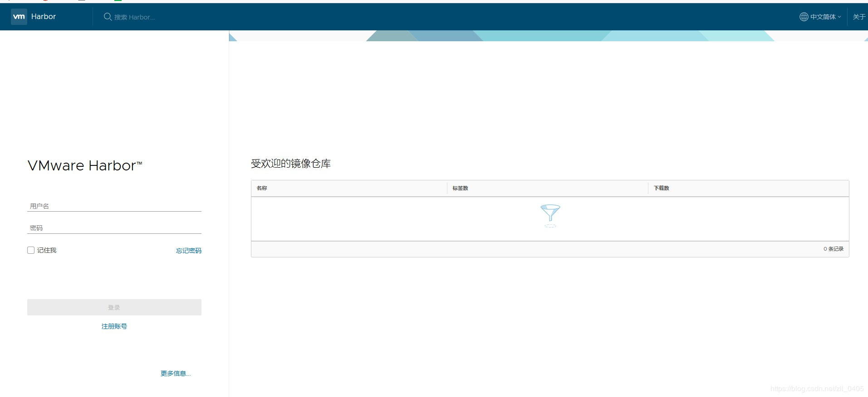
Task: Click the 受欢迎的镜像仓库 heading
Action: click(291, 164)
